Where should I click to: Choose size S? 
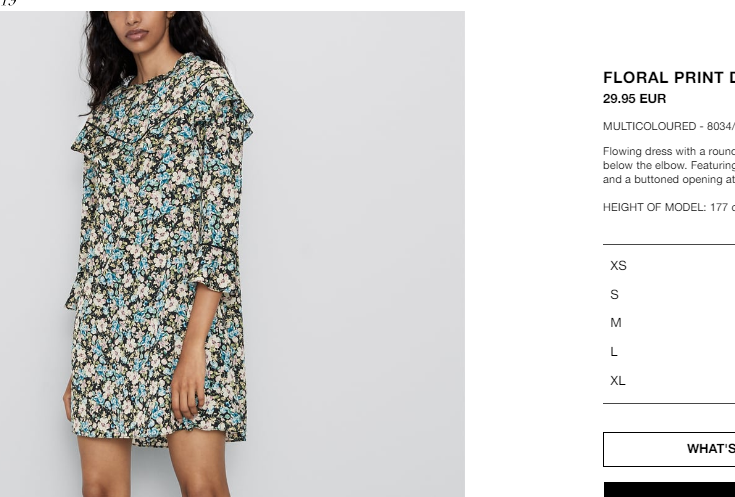(x=671, y=294)
